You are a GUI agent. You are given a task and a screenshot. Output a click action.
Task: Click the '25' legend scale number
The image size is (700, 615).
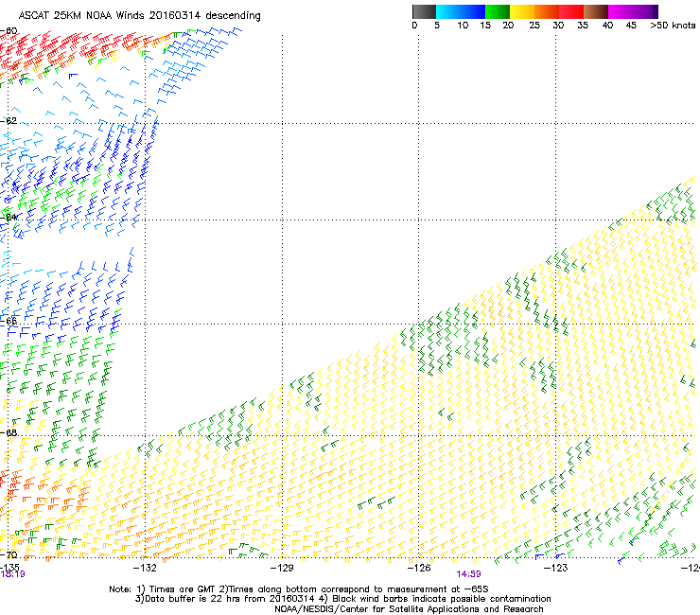click(x=534, y=26)
